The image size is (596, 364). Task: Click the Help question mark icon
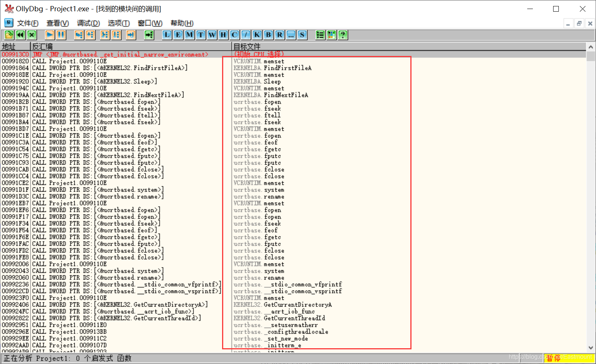343,35
